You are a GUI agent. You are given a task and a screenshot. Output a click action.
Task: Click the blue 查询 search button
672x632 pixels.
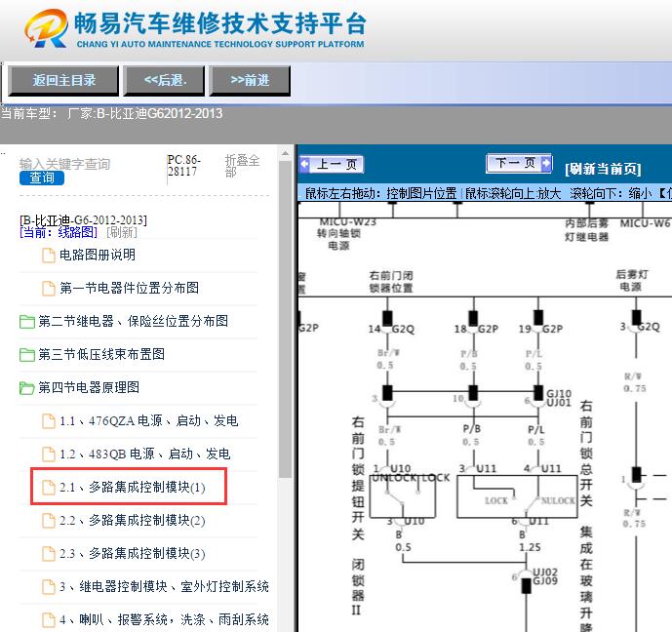(x=42, y=178)
